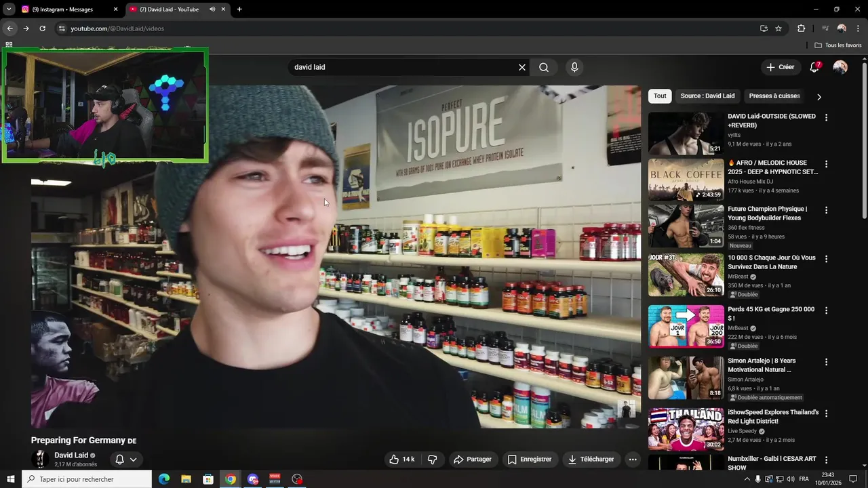
Task: Mute the David Laid YouTube tab audio
Action: (x=212, y=9)
